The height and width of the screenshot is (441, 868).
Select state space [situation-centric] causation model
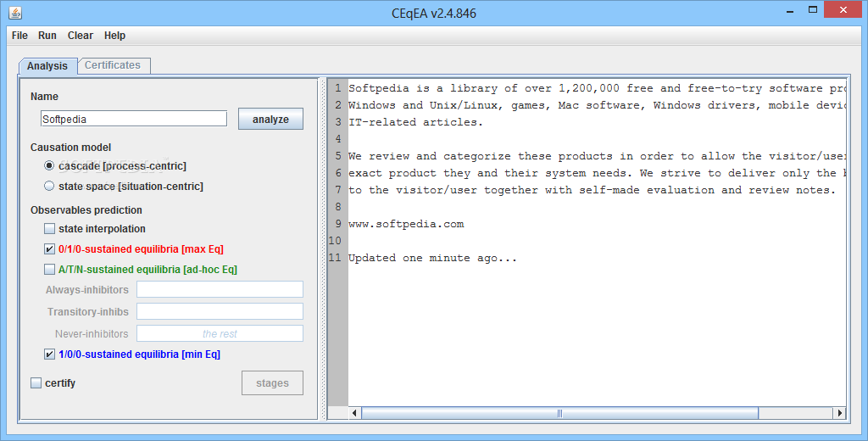point(124,186)
